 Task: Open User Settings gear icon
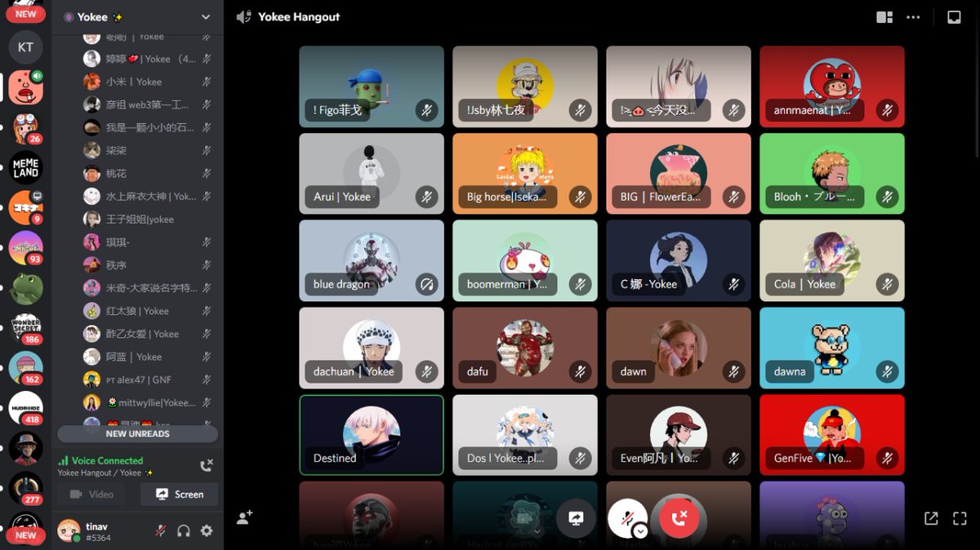coord(207,530)
